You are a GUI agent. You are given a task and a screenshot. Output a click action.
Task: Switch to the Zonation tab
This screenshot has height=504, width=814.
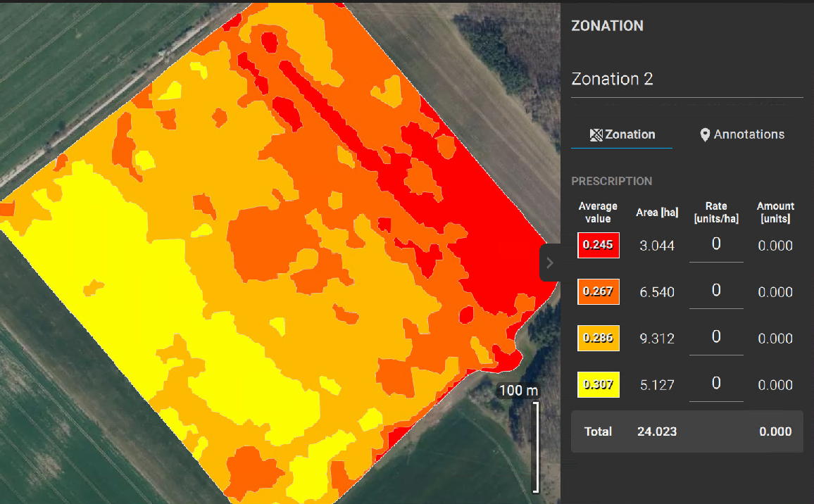[629, 134]
